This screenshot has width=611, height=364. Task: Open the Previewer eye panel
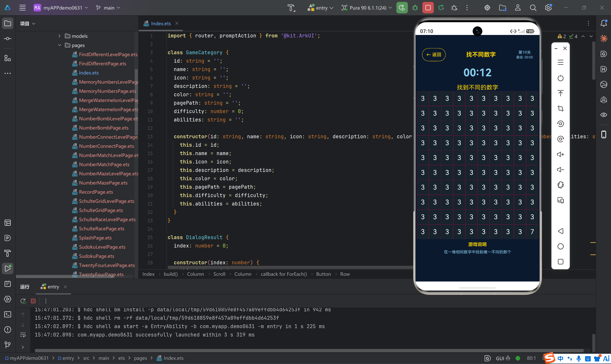pyautogui.click(x=603, y=115)
